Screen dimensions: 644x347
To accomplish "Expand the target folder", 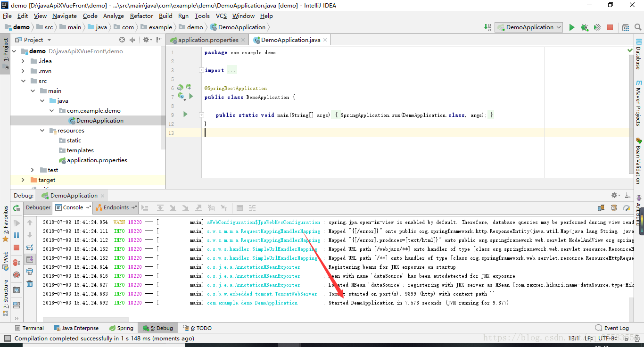I will click(x=23, y=180).
